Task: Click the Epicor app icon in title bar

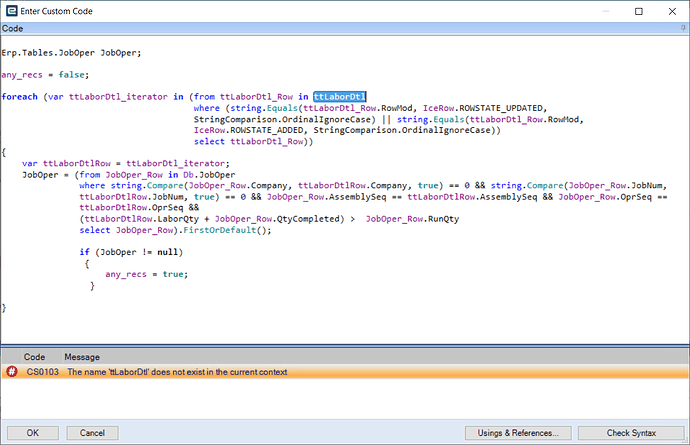Action: tap(11, 11)
